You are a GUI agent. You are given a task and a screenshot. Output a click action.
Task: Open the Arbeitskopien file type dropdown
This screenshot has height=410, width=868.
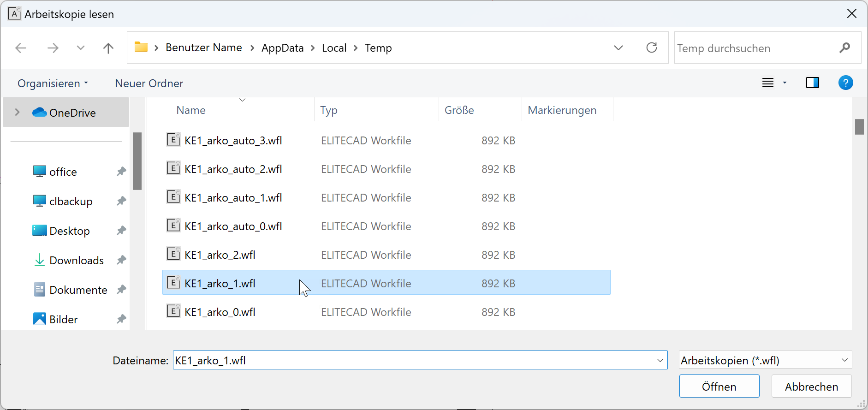[x=765, y=360]
